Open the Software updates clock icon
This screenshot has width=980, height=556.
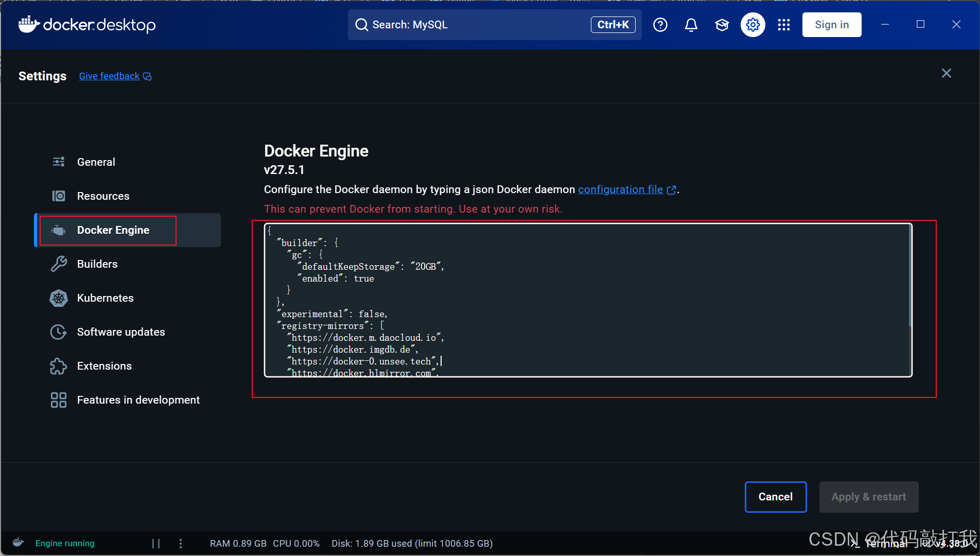58,332
